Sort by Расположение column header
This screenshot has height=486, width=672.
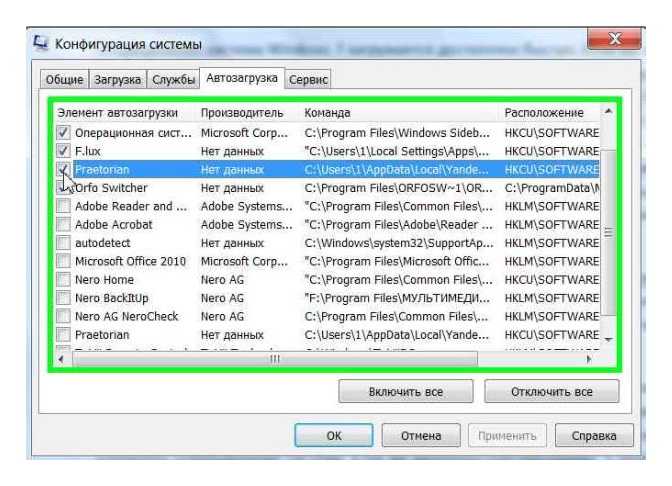click(544, 113)
